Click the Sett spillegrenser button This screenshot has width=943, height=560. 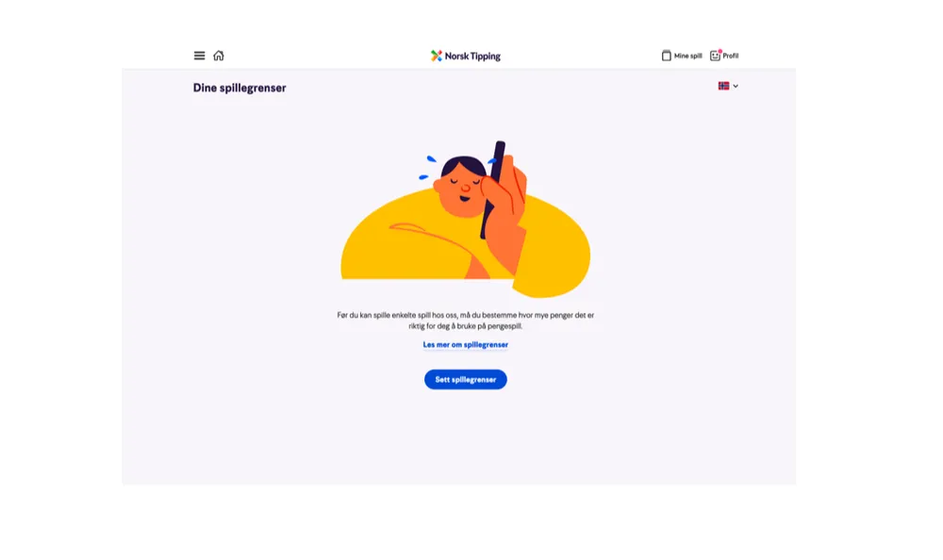(x=466, y=380)
